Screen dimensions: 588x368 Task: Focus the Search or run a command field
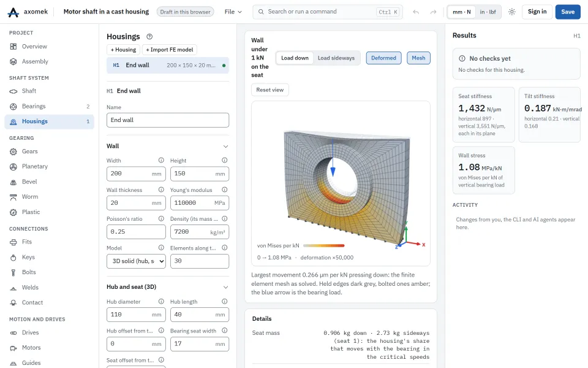[x=328, y=12]
